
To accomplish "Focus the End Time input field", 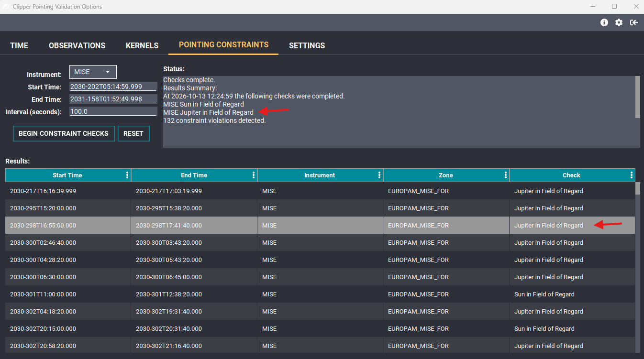I will 113,99.
